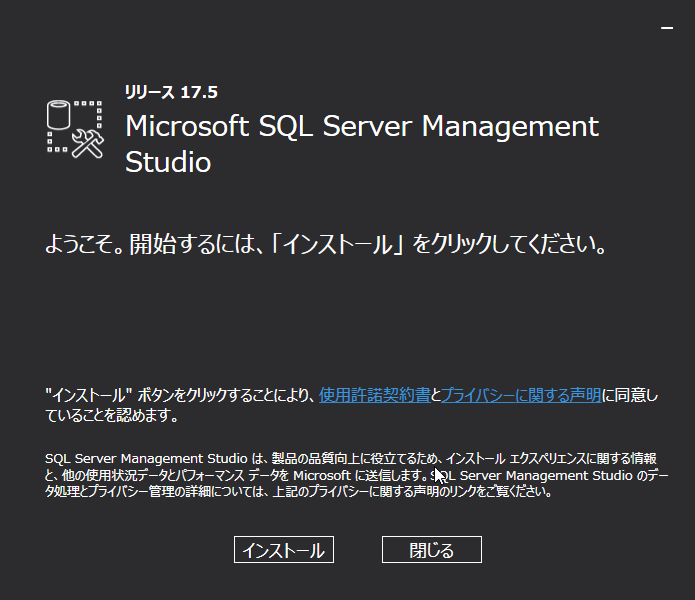The height and width of the screenshot is (600, 695).
Task: Click the paragraph starting with SQL Server Management Studio は
Action: pos(356,475)
